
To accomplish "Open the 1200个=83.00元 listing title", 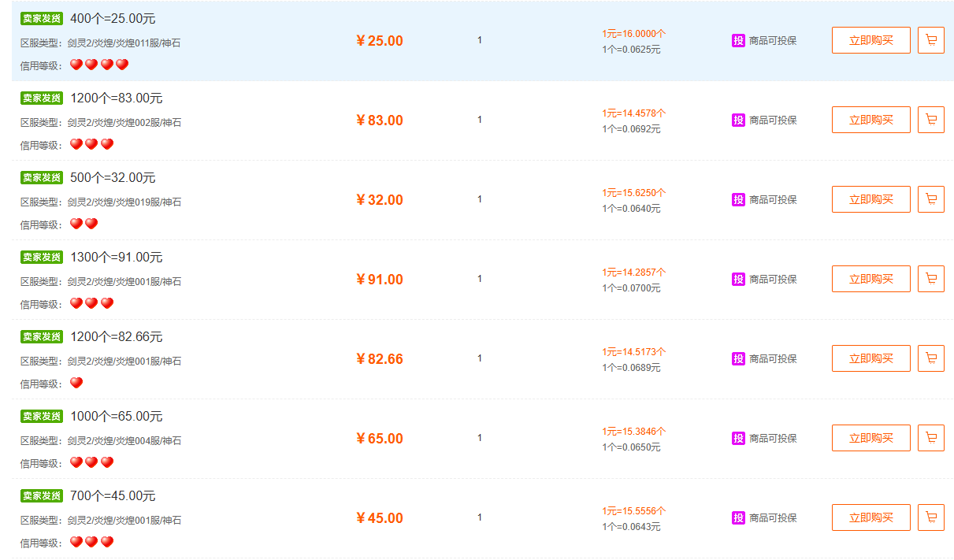I will 117,98.
